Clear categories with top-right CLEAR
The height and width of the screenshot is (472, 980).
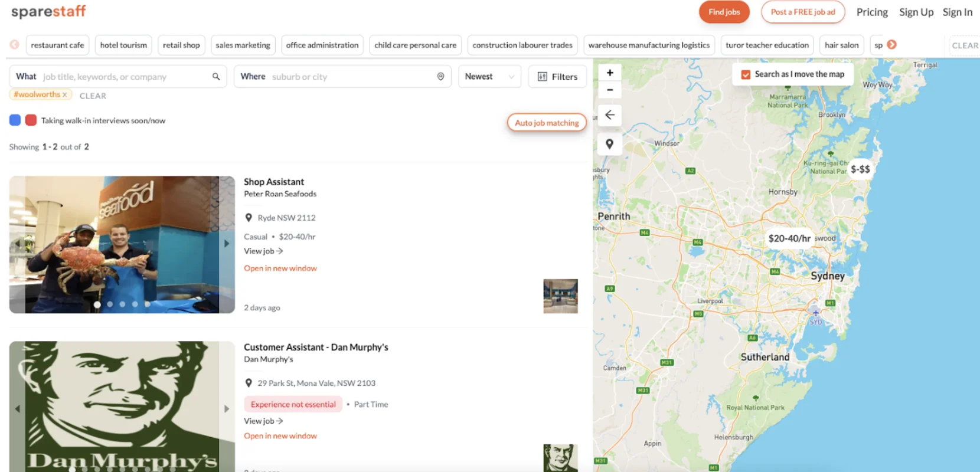pyautogui.click(x=965, y=45)
